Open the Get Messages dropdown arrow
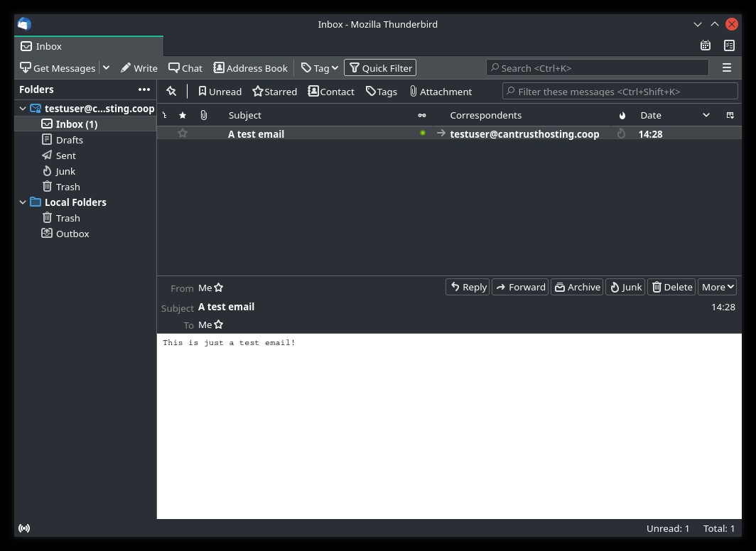This screenshot has height=551, width=756. 106,68
